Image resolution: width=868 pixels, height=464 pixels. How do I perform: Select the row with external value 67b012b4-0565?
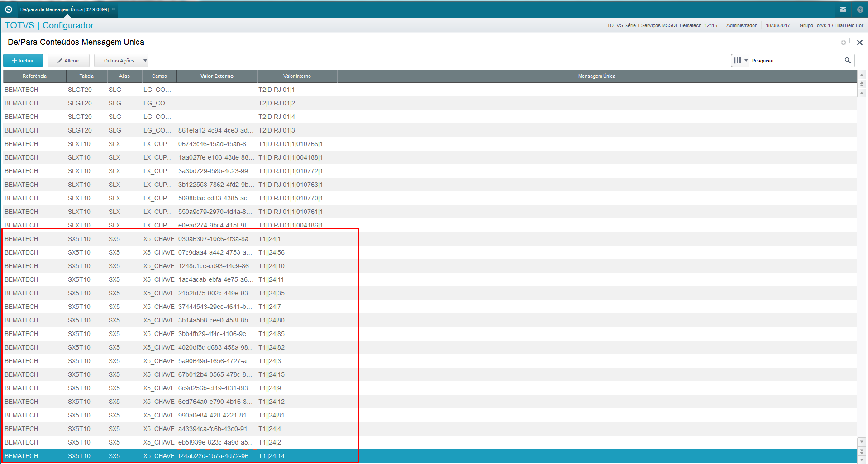[x=430, y=374]
